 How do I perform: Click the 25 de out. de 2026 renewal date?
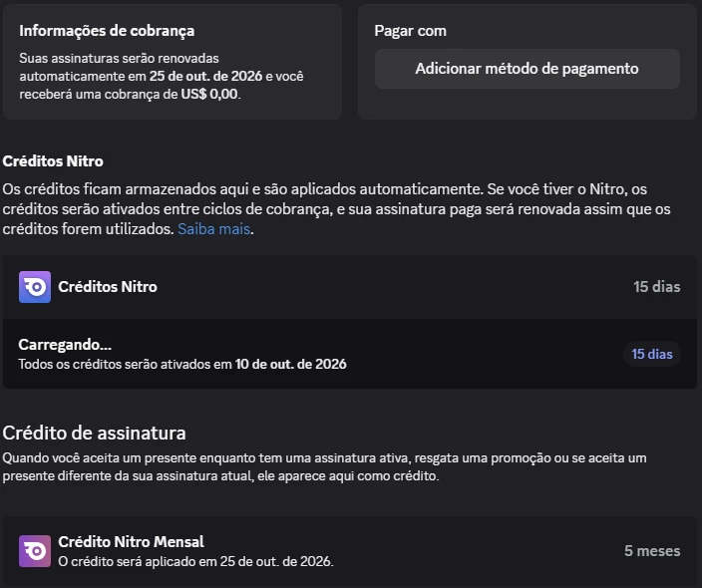(205, 76)
